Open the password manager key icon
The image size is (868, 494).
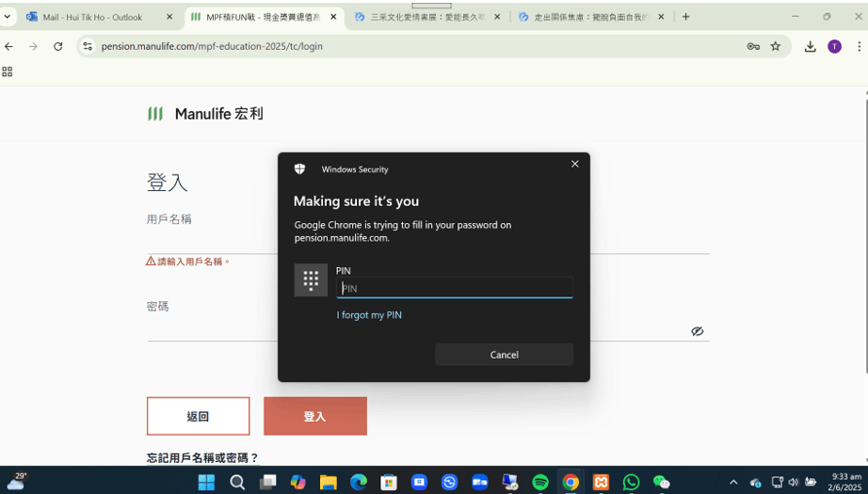tap(753, 46)
